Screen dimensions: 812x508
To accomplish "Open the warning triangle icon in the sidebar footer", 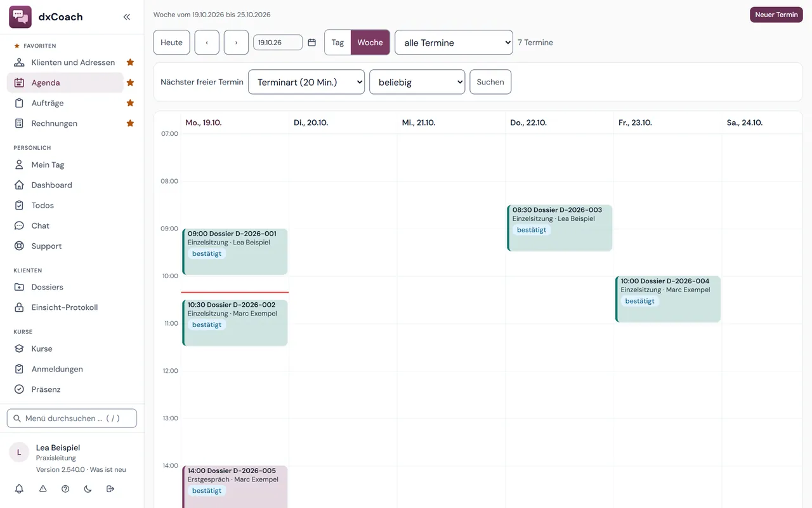I will click(43, 489).
